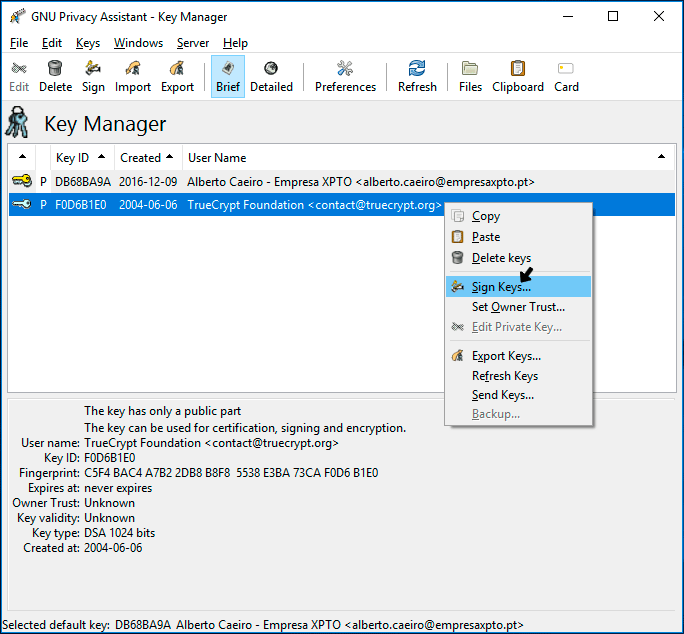
Task: Switch to Brief view in the toolbar
Action: (228, 76)
